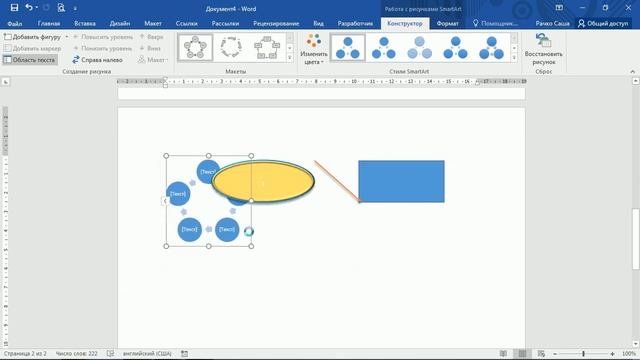Image resolution: width=640 pixels, height=360 pixels.
Task: Click the Общий доступ button
Action: [603, 24]
